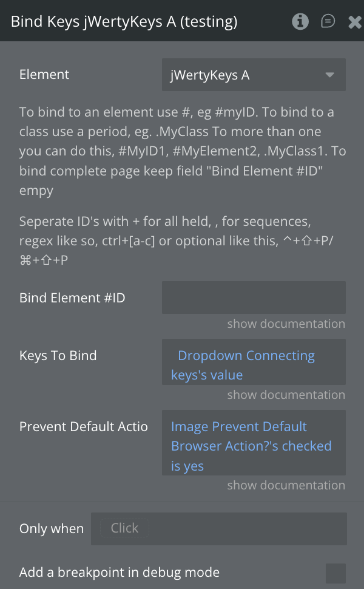Click the 'Keys To Bind' label
The height and width of the screenshot is (589, 364).
(x=58, y=355)
